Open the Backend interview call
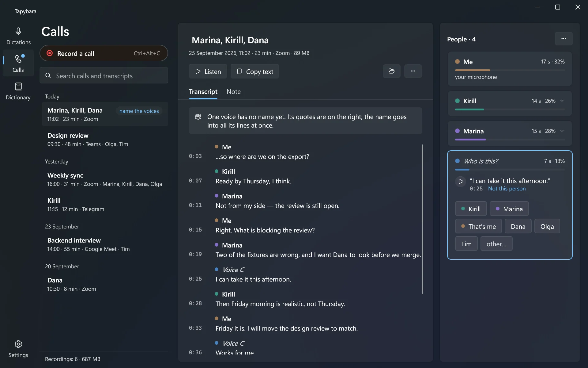The height and width of the screenshot is (368, 588). (x=105, y=244)
